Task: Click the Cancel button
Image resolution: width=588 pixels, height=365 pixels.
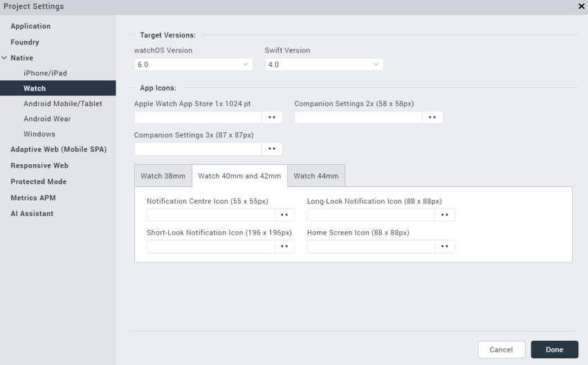Action: (501, 350)
